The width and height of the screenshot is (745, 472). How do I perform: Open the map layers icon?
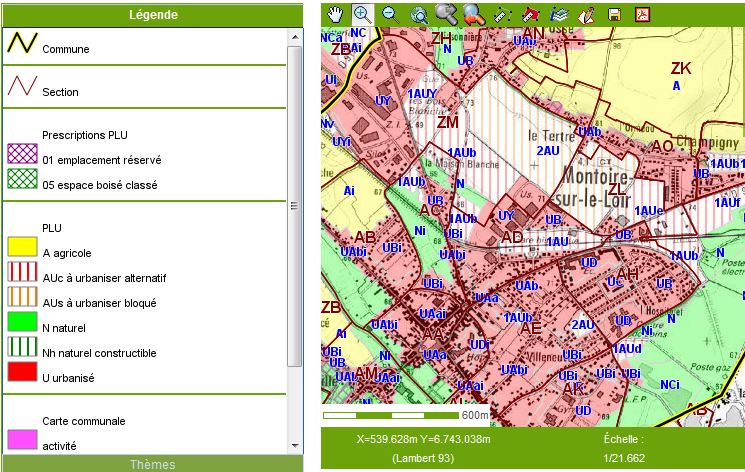click(559, 14)
